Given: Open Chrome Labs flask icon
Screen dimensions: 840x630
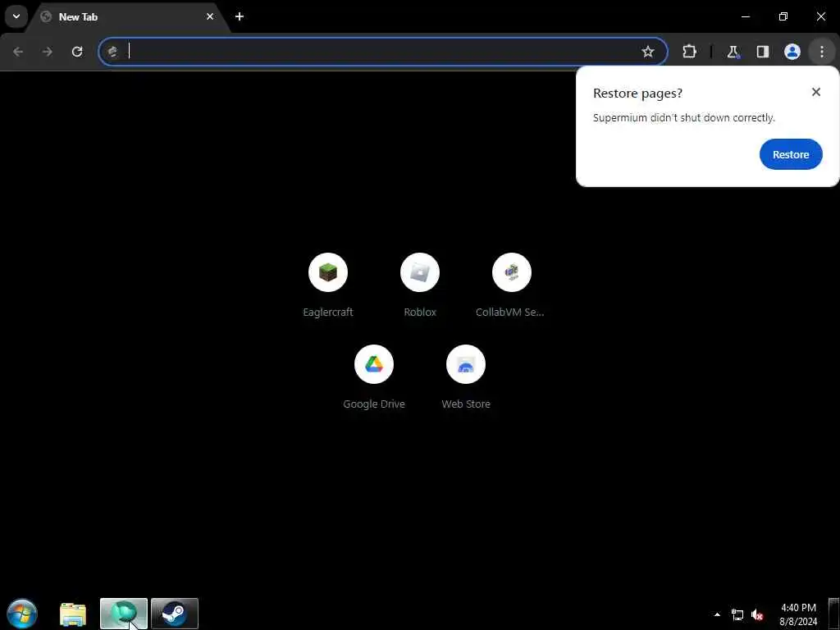Looking at the screenshot, I should pyautogui.click(x=733, y=52).
